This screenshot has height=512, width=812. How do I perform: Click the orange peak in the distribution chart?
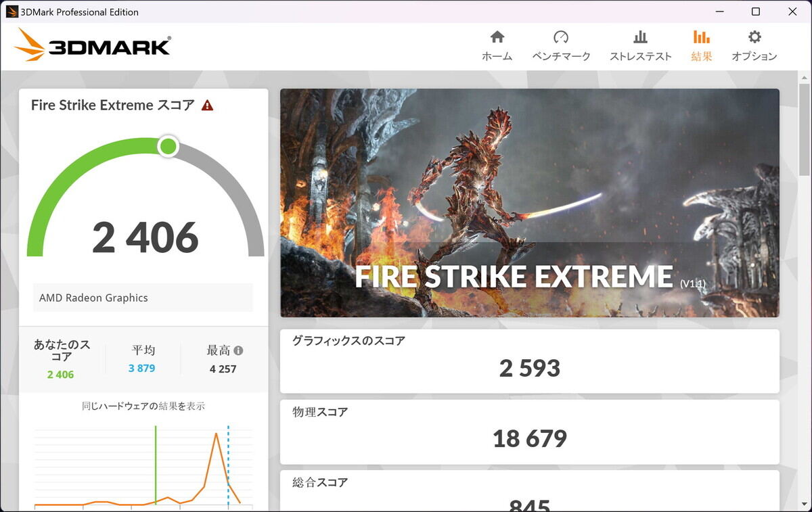coord(216,434)
